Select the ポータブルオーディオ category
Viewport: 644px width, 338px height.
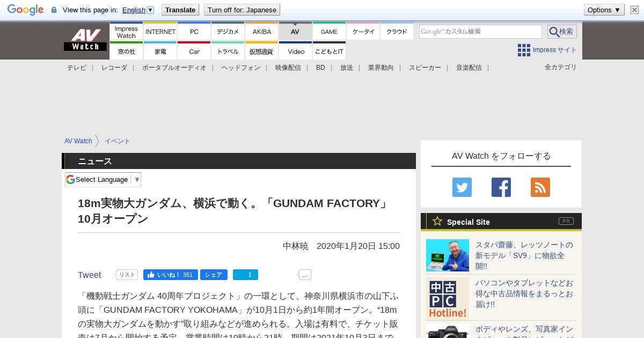[x=174, y=68]
